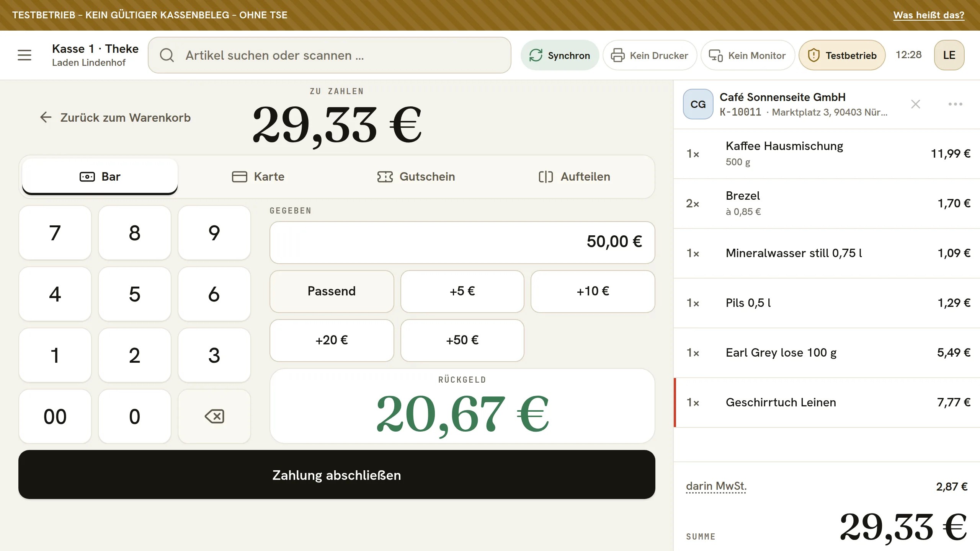Focus the Artikel suchen oder scannen field
The image size is (980, 551).
point(330,55)
